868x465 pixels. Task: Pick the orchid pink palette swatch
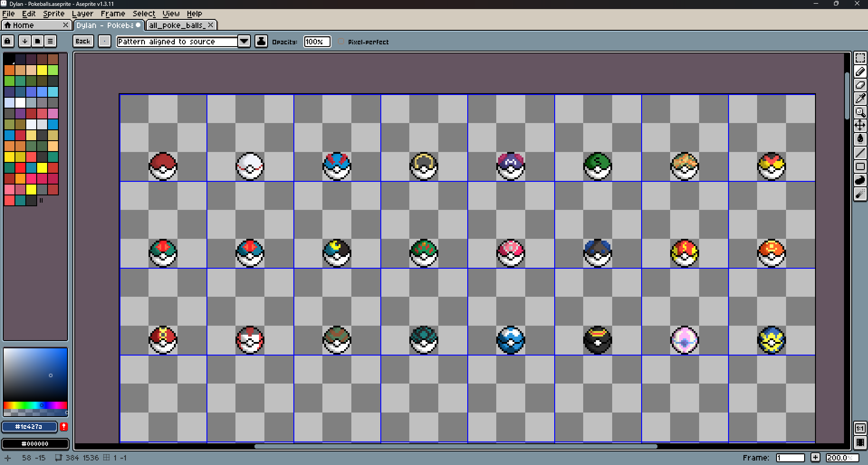53,114
